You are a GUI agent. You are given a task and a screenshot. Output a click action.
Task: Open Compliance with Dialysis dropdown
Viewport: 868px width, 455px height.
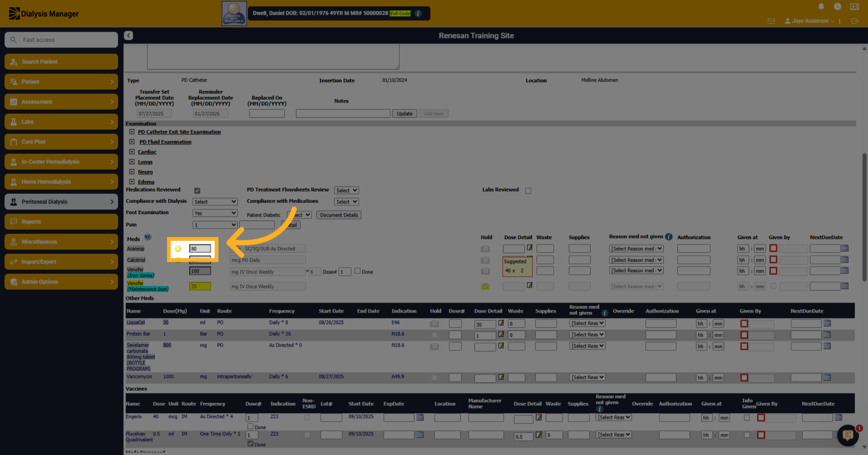coord(215,202)
